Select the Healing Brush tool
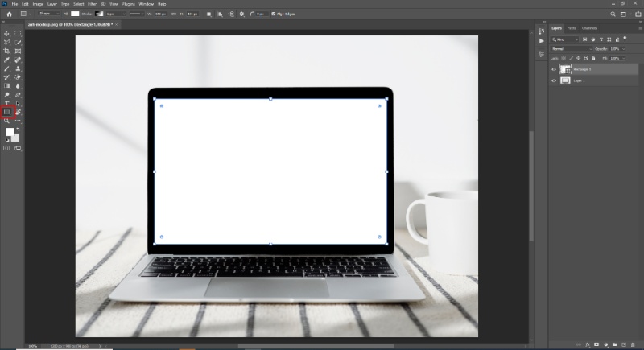Viewport: 644px width, 350px height. pyautogui.click(x=18, y=60)
